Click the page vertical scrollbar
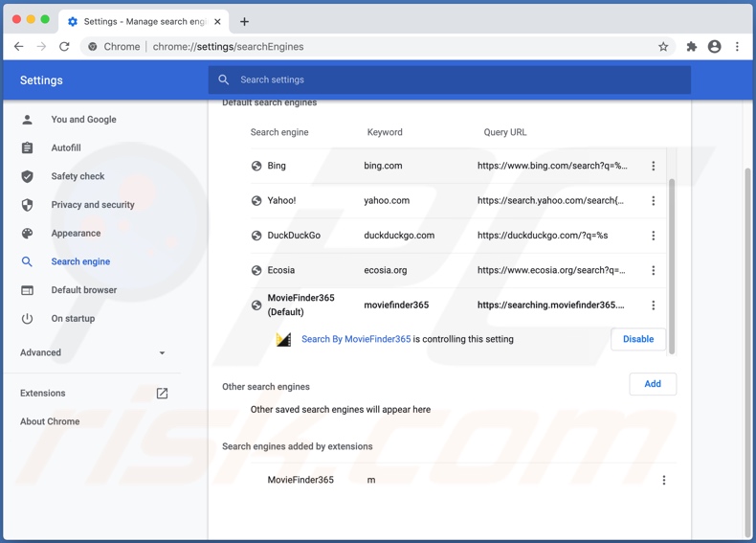756x543 pixels. tap(747, 352)
